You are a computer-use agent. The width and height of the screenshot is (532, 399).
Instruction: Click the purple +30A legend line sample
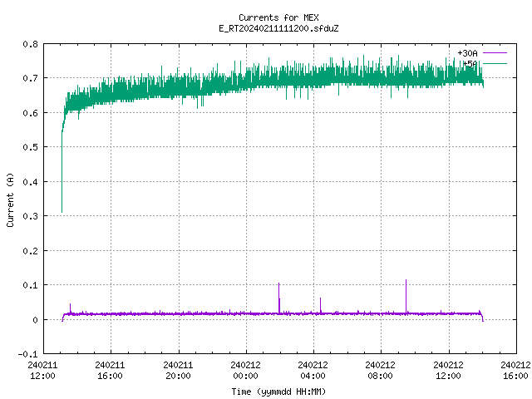[x=495, y=53]
